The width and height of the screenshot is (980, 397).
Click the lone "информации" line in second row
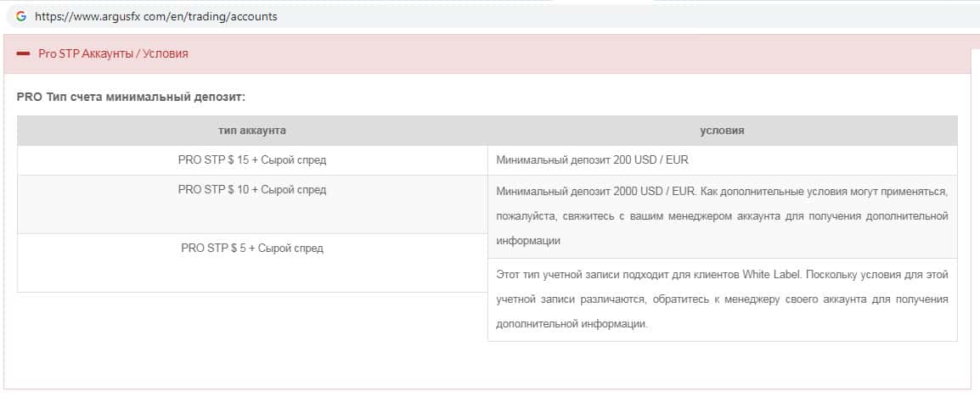pos(528,240)
